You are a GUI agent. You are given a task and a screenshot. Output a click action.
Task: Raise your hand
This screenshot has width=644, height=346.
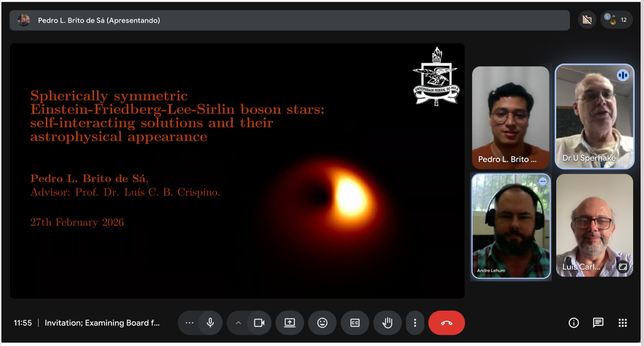[387, 323]
